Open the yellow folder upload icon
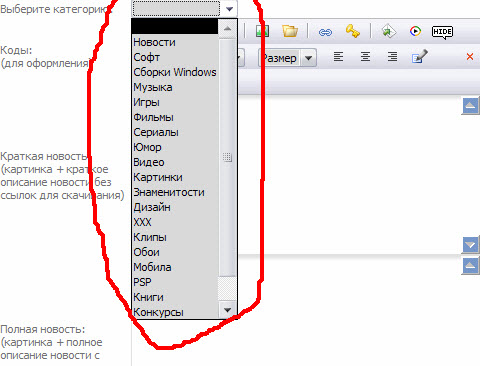 coord(290,31)
